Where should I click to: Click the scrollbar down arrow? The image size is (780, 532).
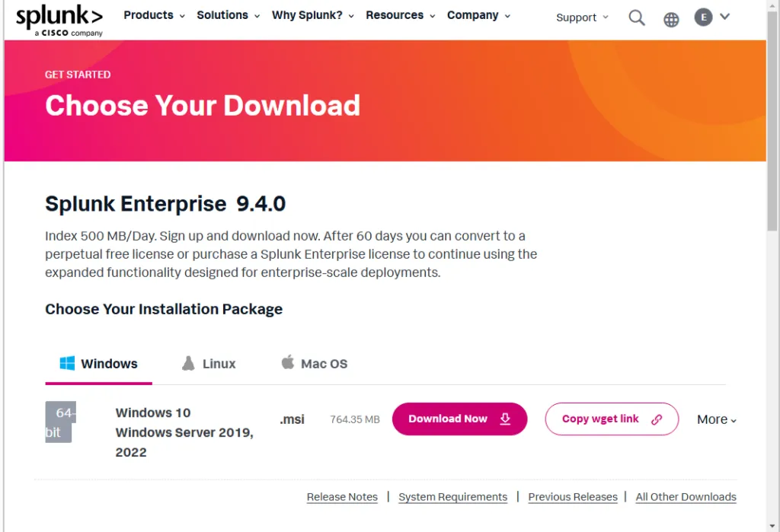pos(772,526)
